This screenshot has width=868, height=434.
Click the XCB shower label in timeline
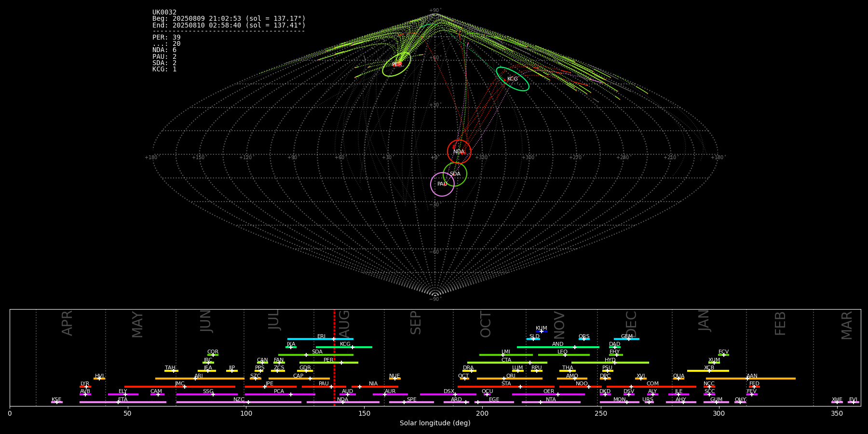coord(709,368)
